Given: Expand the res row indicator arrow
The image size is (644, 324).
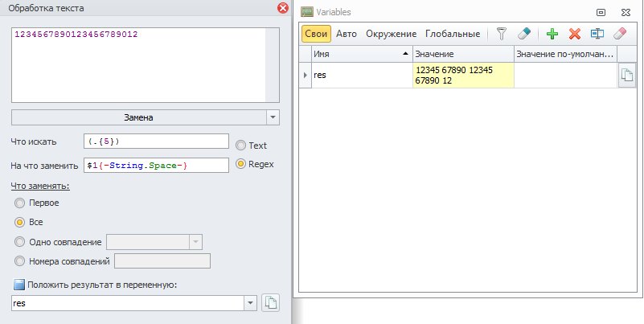Looking at the screenshot, I should tap(305, 75).
